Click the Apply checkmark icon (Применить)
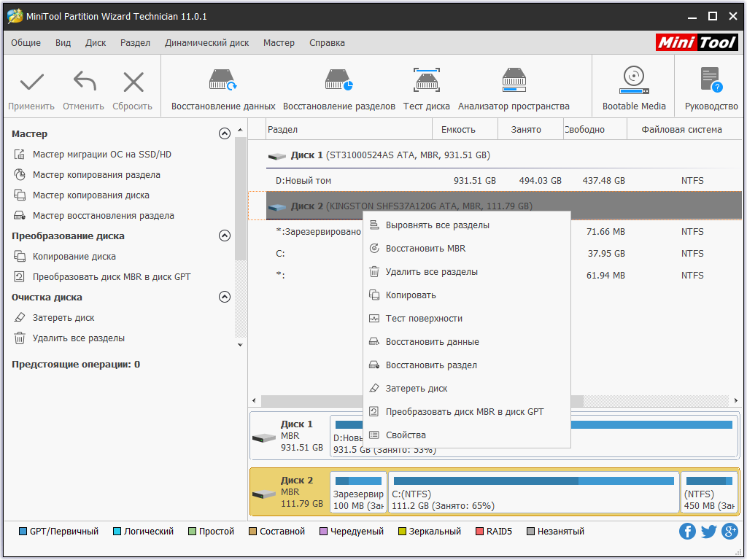 [x=32, y=82]
